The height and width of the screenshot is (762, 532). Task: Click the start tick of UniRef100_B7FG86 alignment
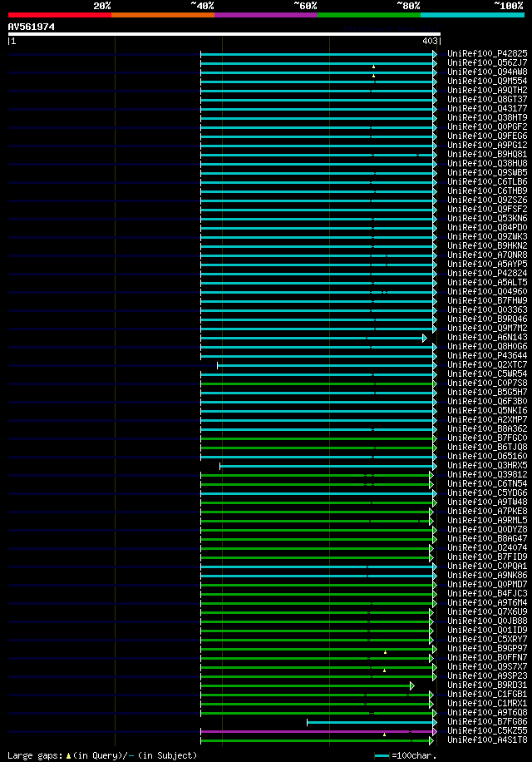tap(308, 723)
